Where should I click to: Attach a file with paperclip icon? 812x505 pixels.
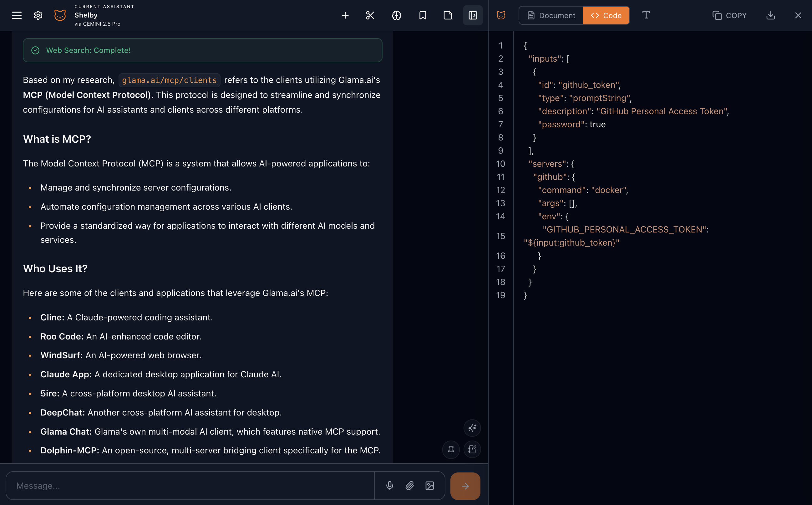click(x=410, y=486)
